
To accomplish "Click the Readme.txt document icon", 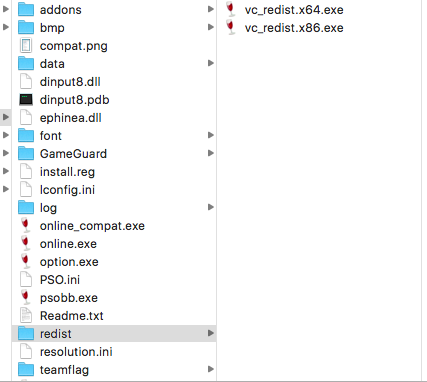I will click(26, 315).
